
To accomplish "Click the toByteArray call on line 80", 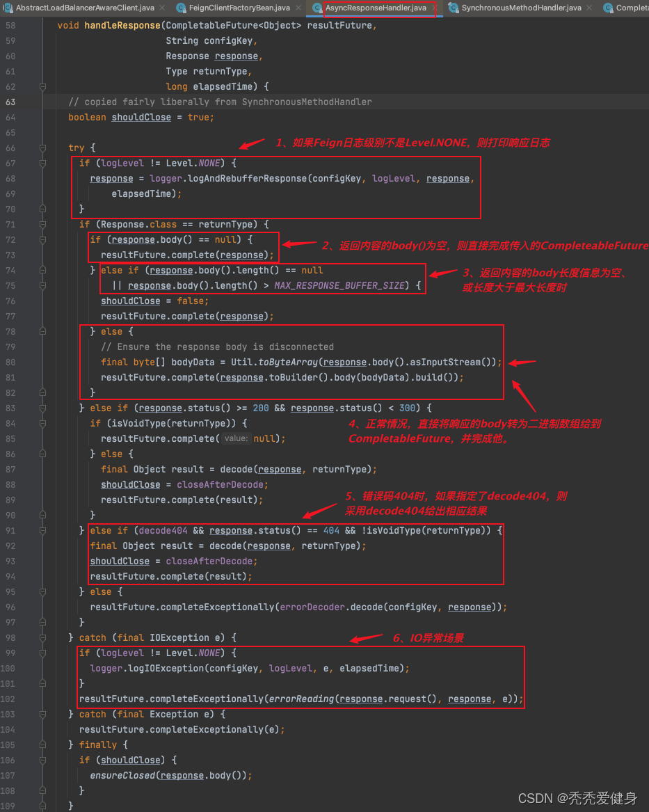I will pyautogui.click(x=288, y=363).
